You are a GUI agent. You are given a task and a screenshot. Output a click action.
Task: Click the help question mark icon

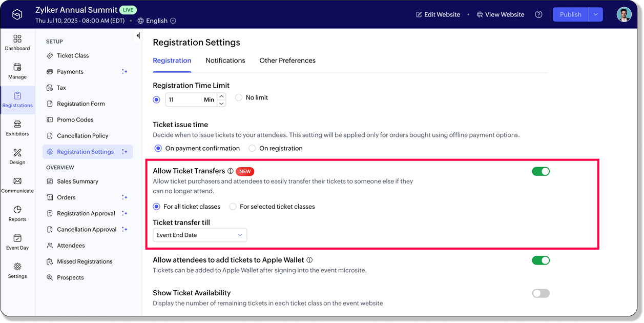click(538, 14)
